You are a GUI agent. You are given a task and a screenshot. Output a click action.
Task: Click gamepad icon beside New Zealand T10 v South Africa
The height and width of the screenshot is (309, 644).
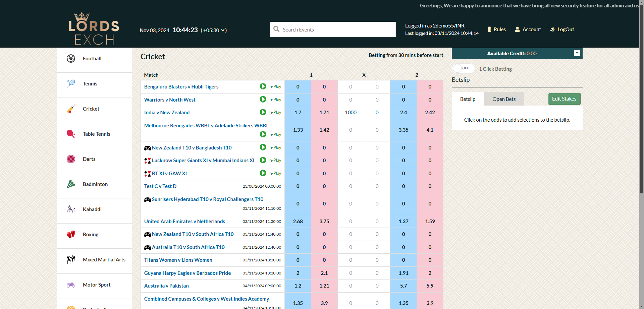(148, 234)
